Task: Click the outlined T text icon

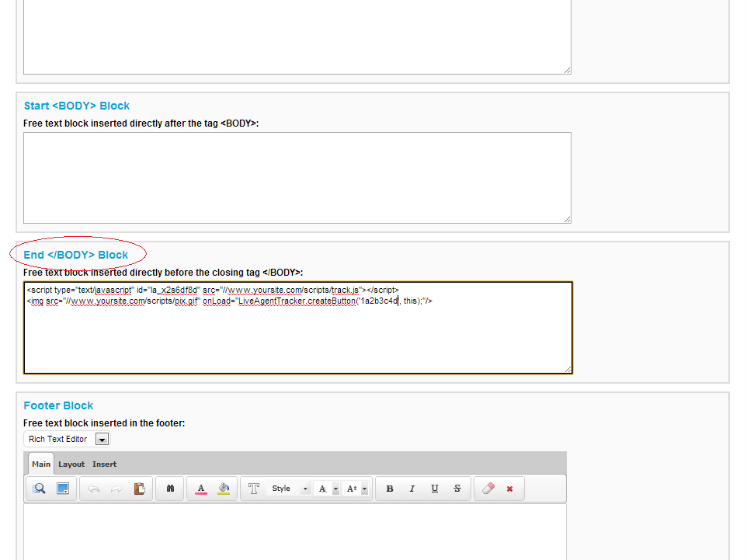Action: point(253,489)
